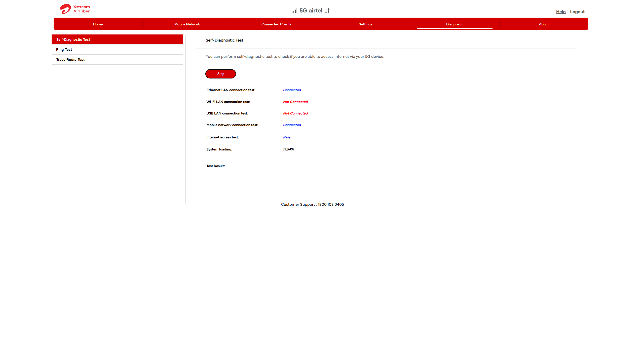The height and width of the screenshot is (362, 644).
Task: Click the System loading value 13.54%
Action: point(288,149)
